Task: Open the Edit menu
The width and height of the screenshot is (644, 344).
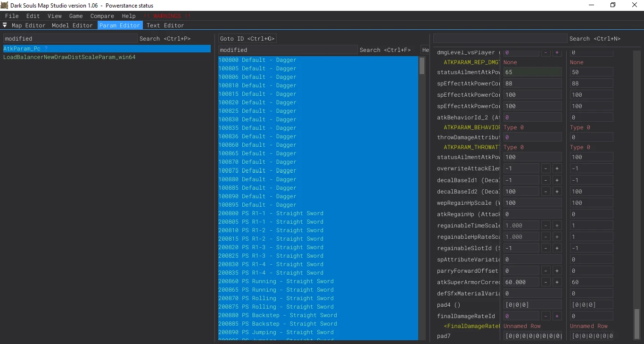Action: click(x=33, y=16)
